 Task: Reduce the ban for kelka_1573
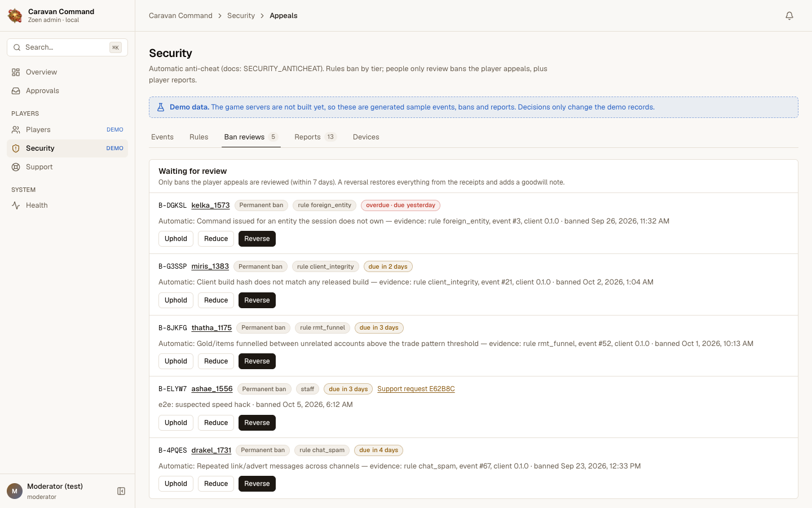point(216,239)
